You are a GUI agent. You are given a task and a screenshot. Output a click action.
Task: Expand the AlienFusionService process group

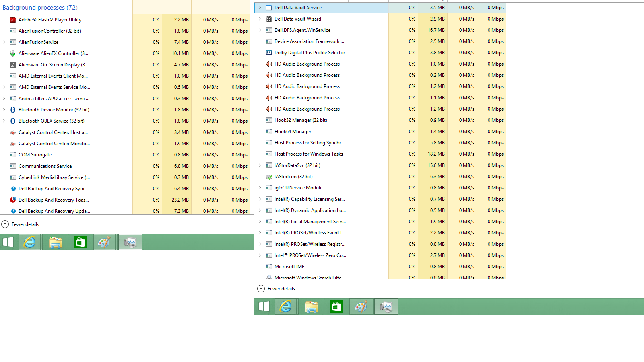(4, 42)
